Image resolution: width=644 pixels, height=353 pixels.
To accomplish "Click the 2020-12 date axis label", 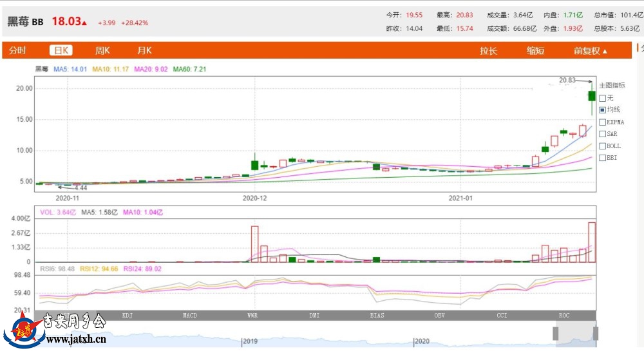I will (x=254, y=198).
